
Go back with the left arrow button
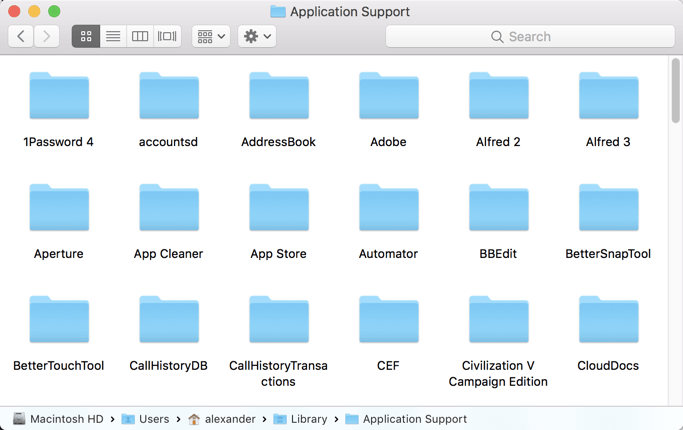(20, 36)
